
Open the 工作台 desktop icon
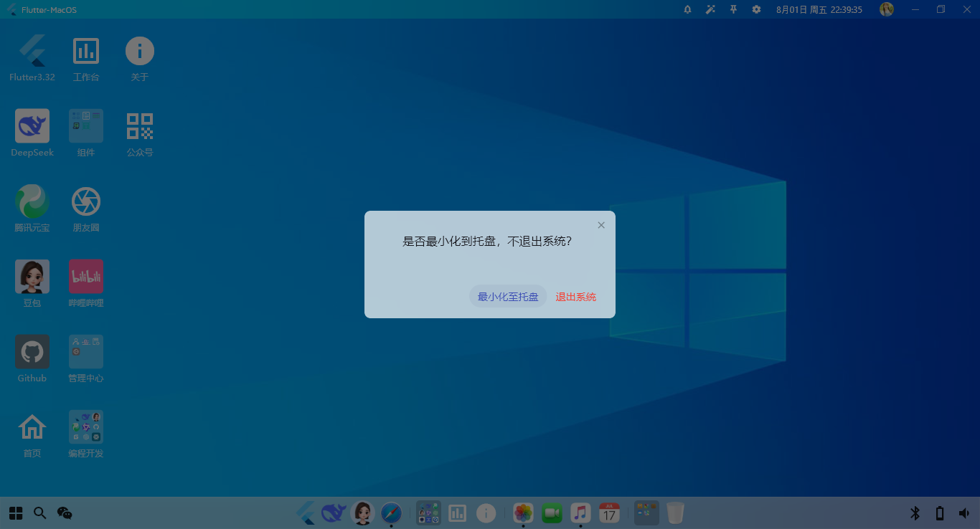tap(86, 59)
